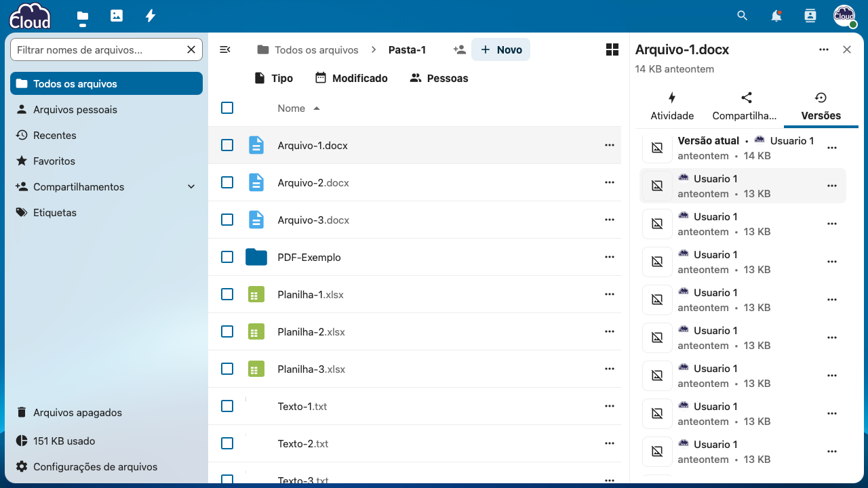This screenshot has width=868, height=488.
Task: Open the notifications bell
Action: (776, 16)
